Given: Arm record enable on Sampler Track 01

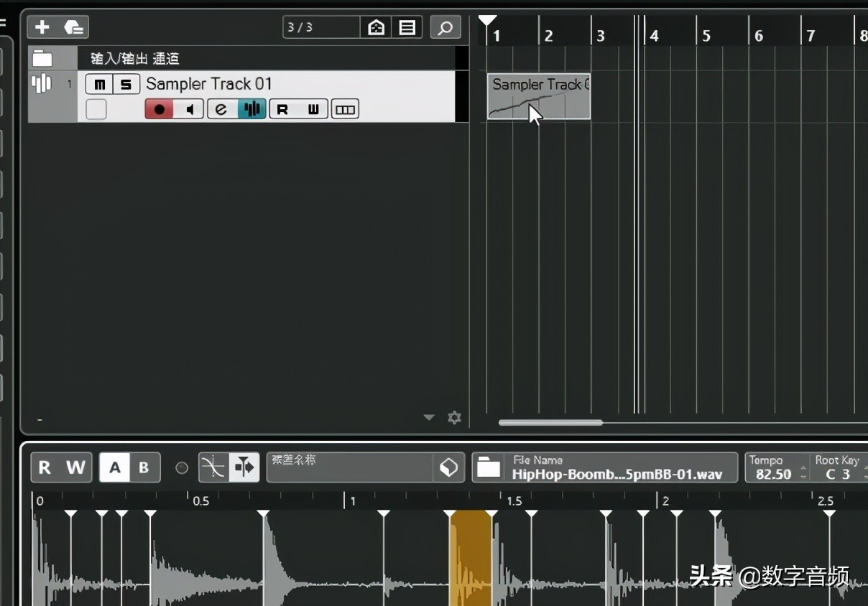Looking at the screenshot, I should click(159, 108).
